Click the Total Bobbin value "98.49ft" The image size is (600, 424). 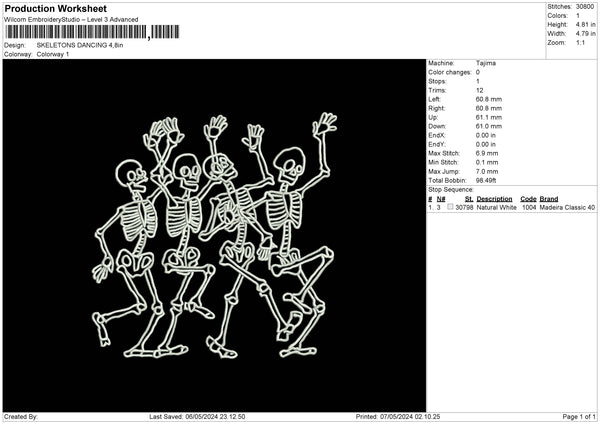486,180
